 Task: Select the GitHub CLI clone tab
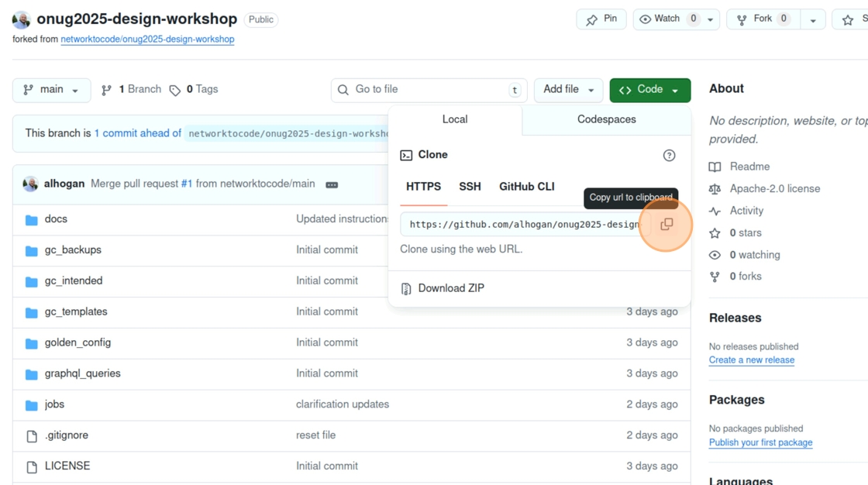(527, 187)
